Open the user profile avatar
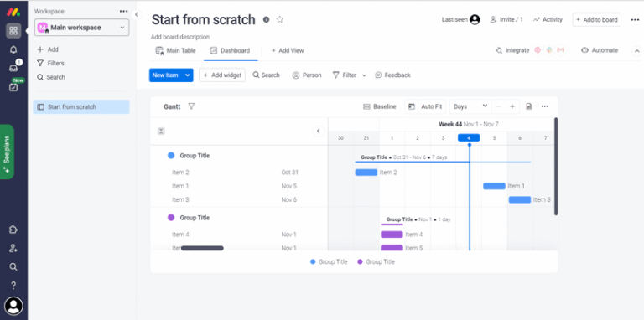This screenshot has width=644, height=320. tap(13, 306)
